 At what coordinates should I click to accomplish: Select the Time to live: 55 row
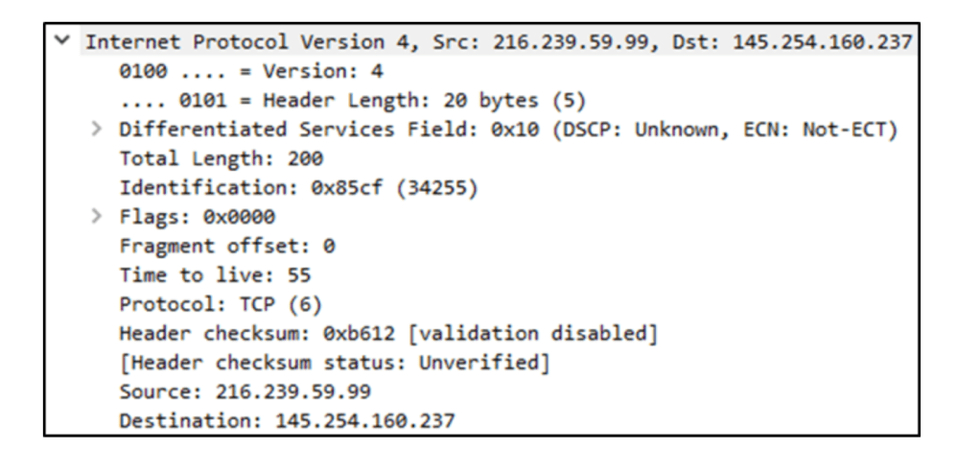[x=215, y=275]
